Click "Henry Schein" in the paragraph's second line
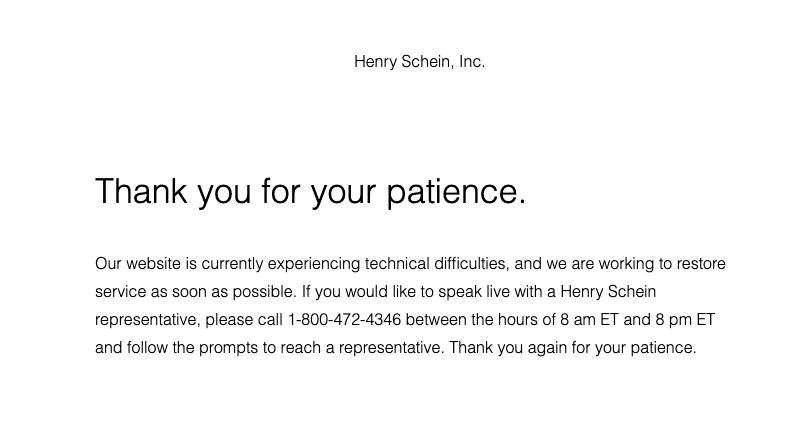Image resolution: width=796 pixels, height=424 pixels. 608,292
